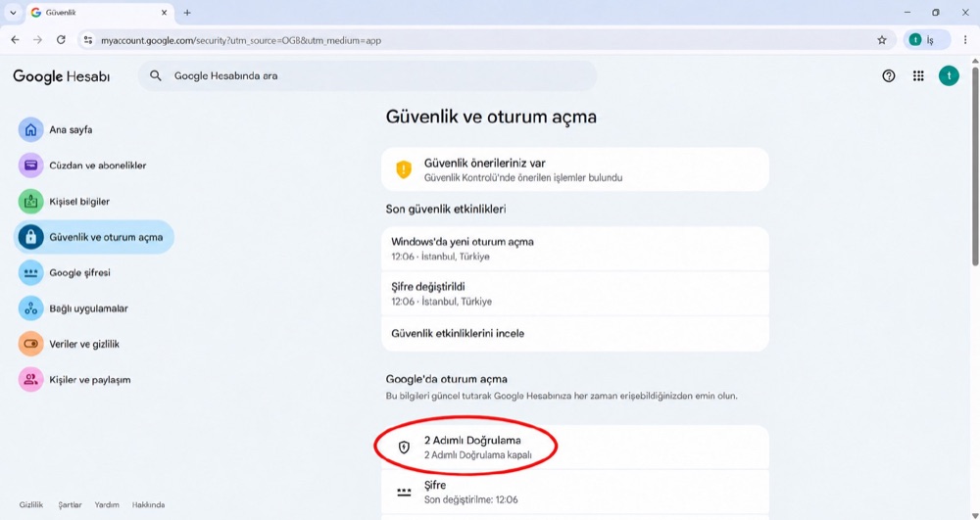Screen dimensions: 980x520
Task: Open Kişisel bilgiler menu item
Action: 94,202
